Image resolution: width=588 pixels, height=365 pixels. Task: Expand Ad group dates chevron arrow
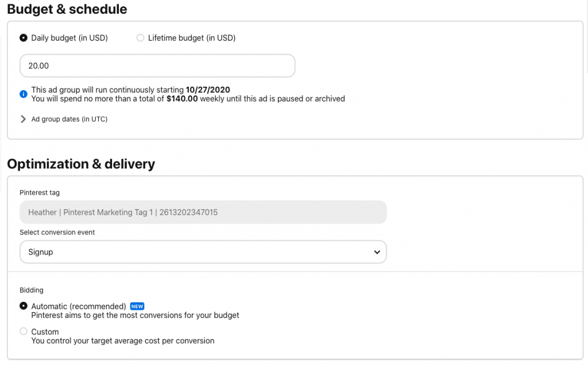[24, 119]
